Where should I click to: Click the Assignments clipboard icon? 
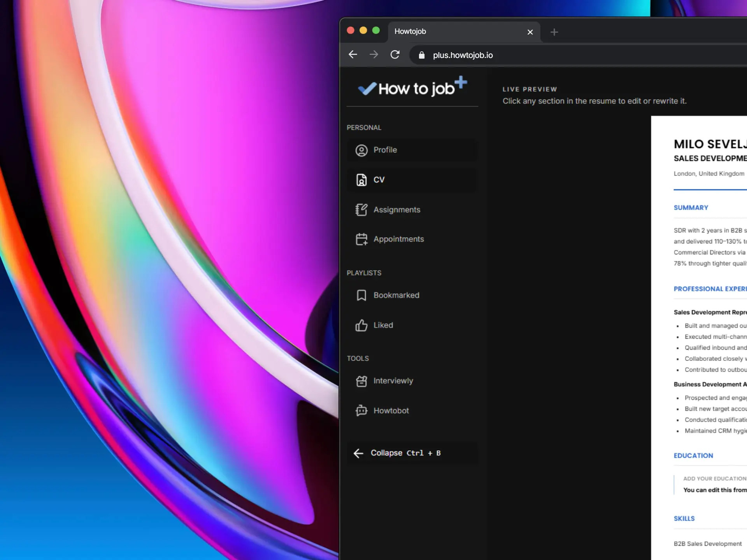pyautogui.click(x=361, y=210)
